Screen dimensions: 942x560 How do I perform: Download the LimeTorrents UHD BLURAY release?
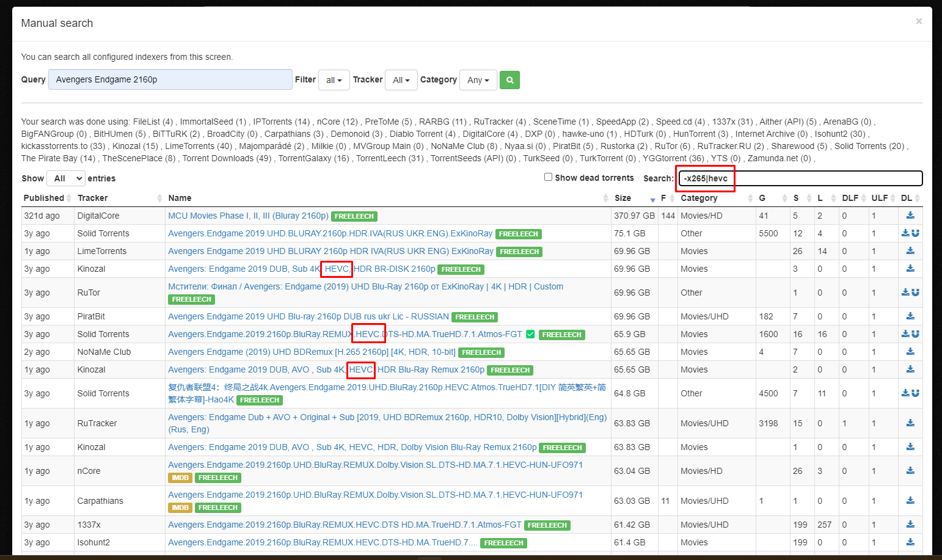(x=910, y=251)
